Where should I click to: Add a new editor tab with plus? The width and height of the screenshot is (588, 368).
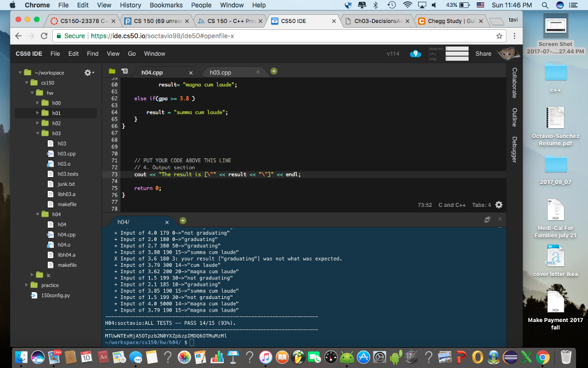click(274, 71)
